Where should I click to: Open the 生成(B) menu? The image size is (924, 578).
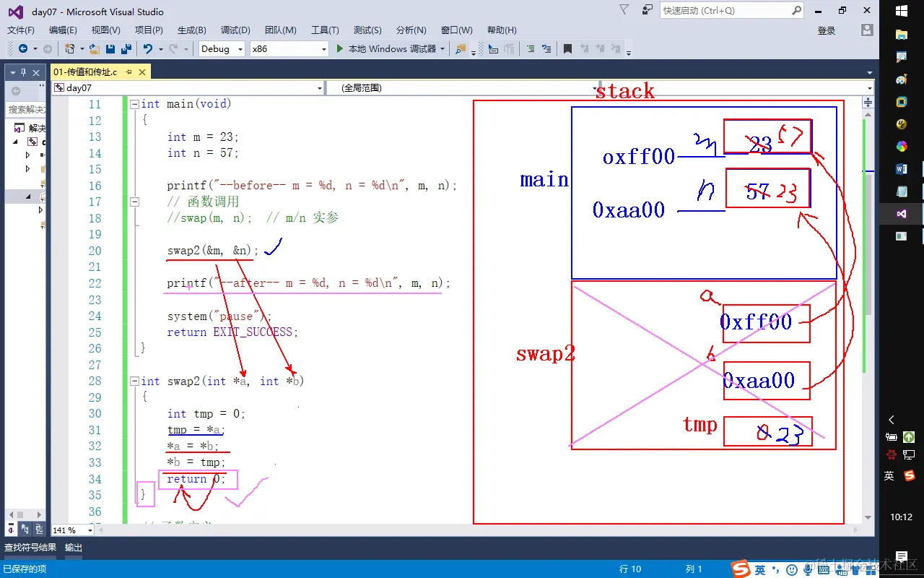coord(191,30)
